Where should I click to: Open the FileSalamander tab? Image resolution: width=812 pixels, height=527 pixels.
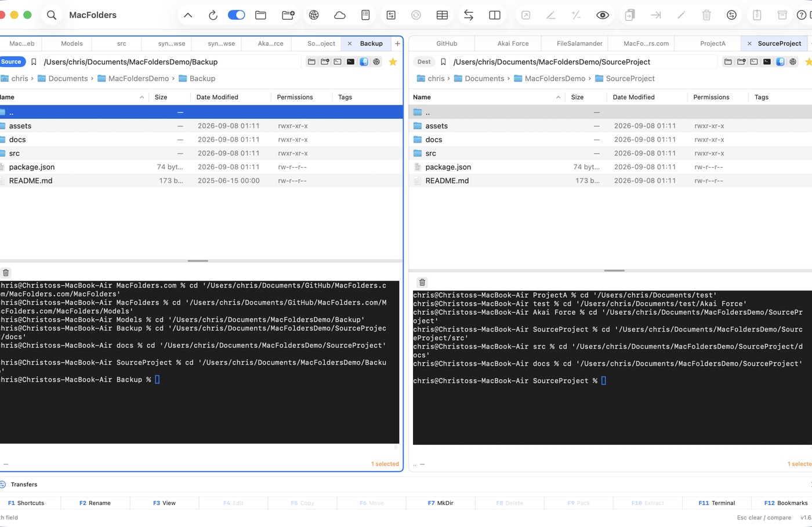coord(579,43)
